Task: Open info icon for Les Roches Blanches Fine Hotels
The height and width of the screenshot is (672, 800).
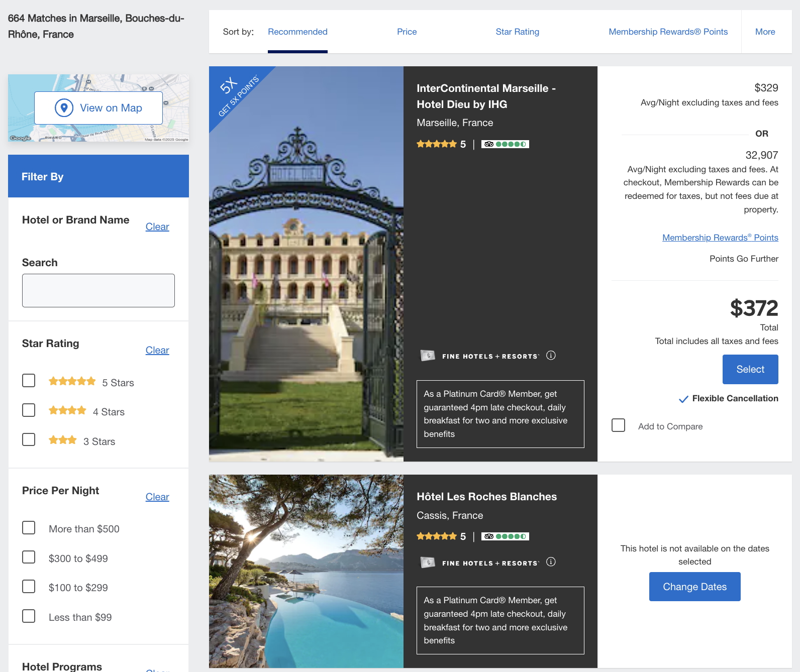Action: (x=551, y=562)
